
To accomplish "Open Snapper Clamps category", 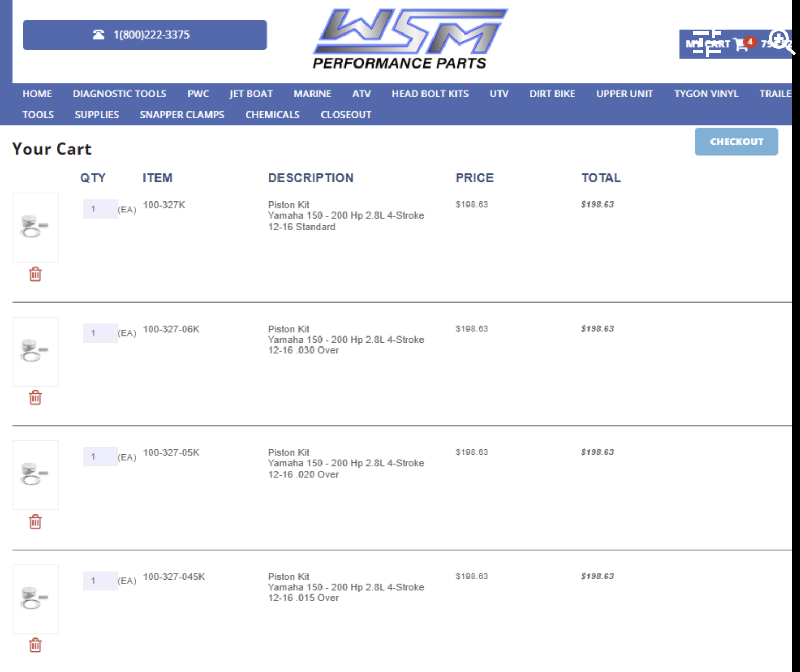I will point(182,115).
